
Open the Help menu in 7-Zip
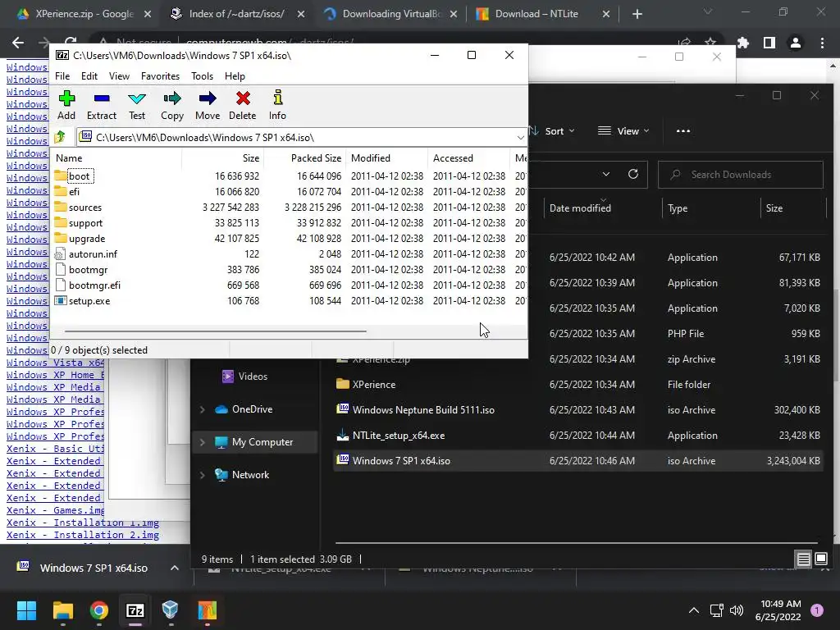(x=235, y=76)
